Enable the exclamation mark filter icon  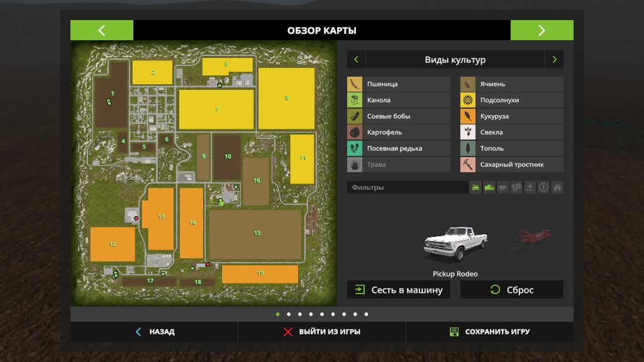coord(543,187)
